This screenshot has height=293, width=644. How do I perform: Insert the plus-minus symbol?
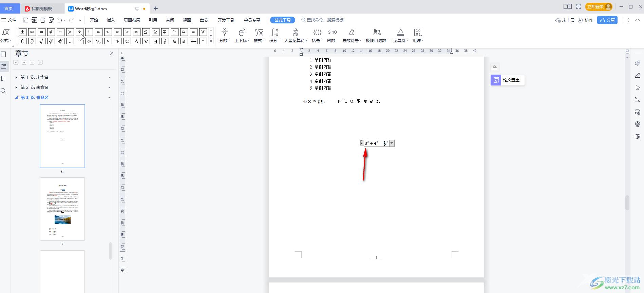(x=22, y=32)
